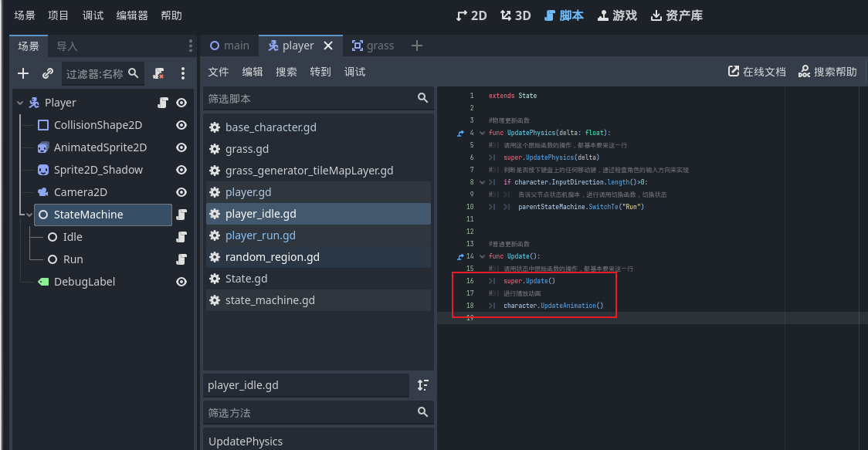Switch to the 3D workspace
Image resolution: width=868 pixels, height=450 pixels.
click(x=515, y=15)
